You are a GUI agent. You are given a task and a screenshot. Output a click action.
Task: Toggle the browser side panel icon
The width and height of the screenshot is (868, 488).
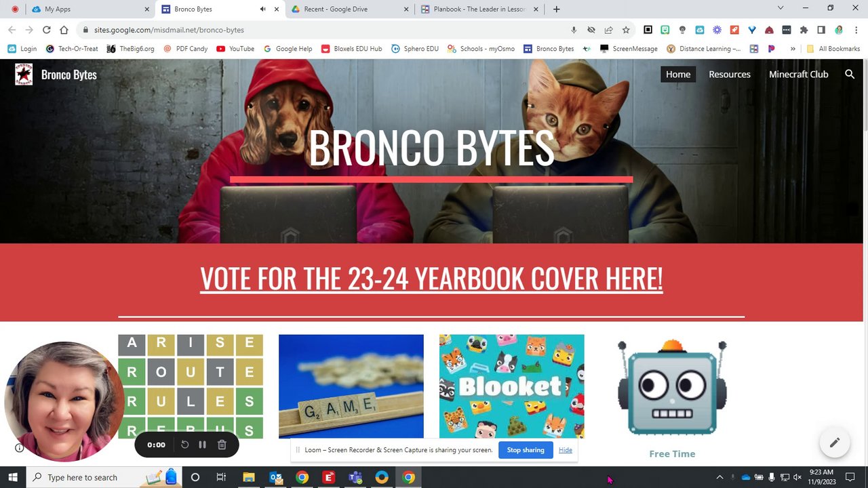point(821,30)
